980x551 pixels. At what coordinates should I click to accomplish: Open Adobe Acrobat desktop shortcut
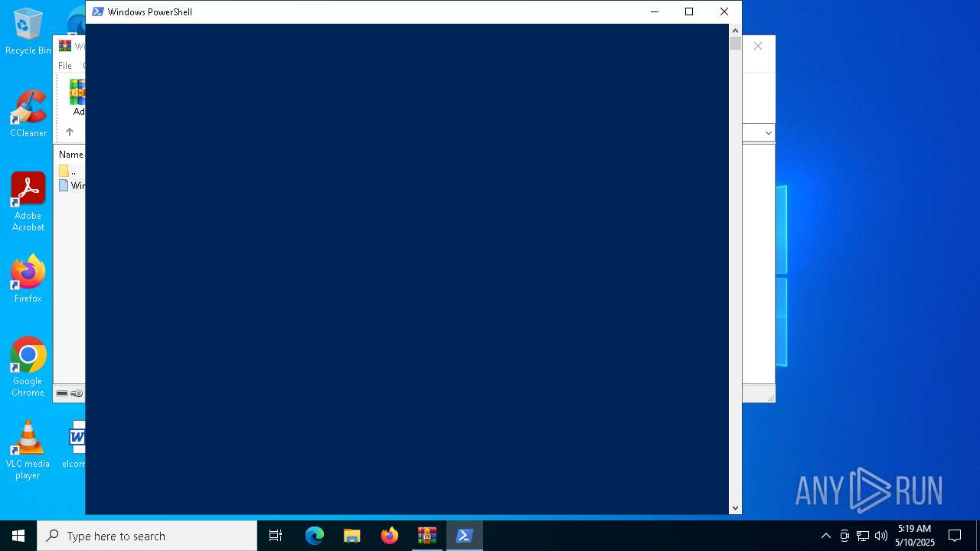(x=28, y=202)
